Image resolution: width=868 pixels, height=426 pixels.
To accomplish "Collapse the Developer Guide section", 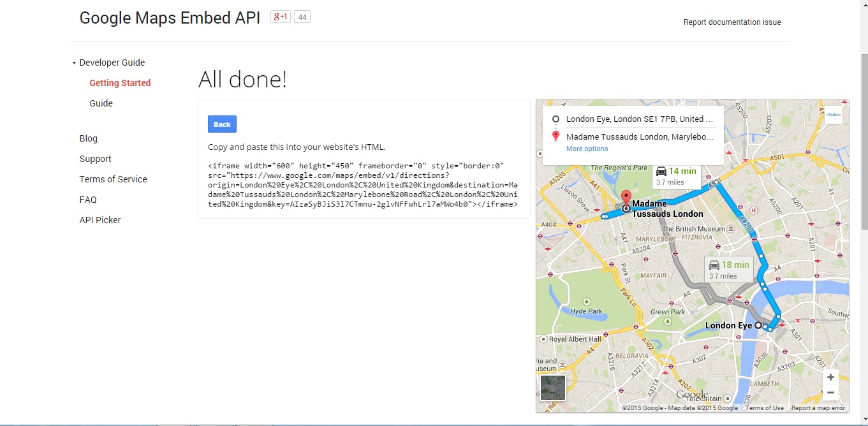I will click(74, 63).
